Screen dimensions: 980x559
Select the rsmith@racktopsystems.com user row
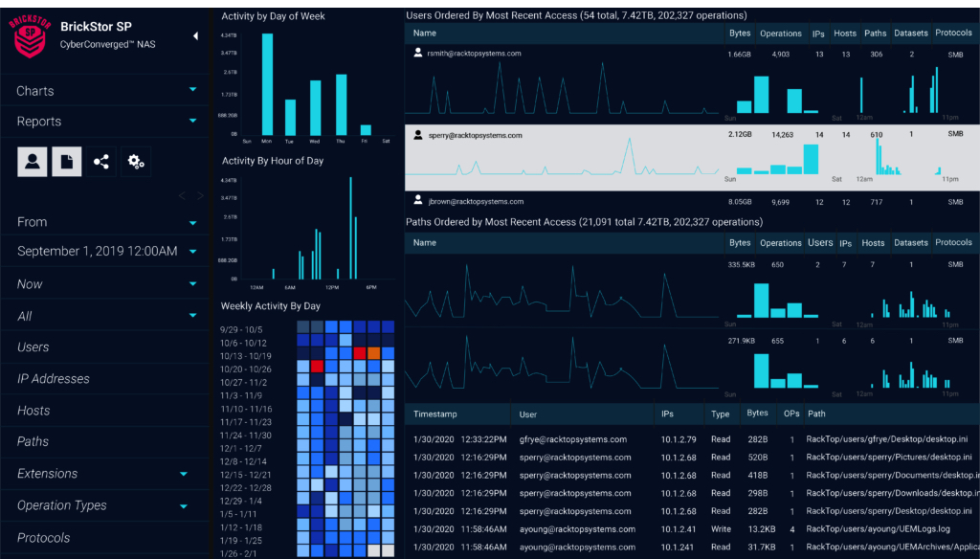pos(692,83)
